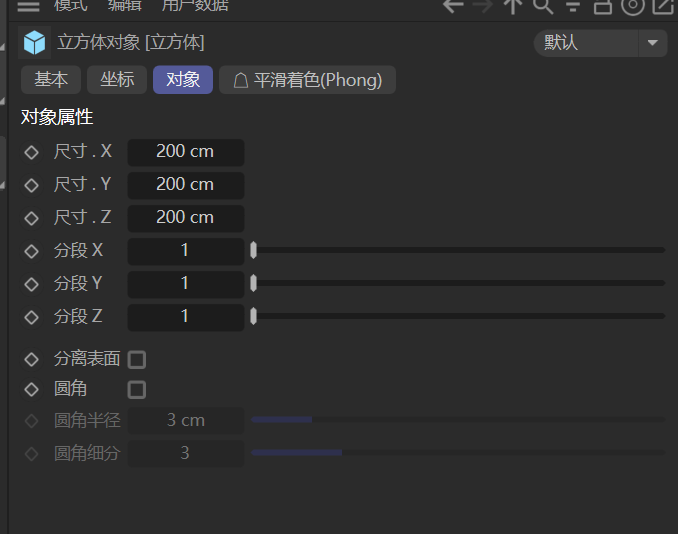The image size is (678, 534).
Task: Click the blue cube object icon
Action: point(35,42)
